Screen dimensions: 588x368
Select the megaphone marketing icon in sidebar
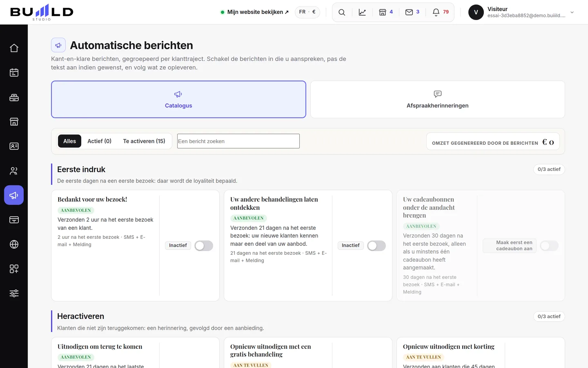tap(14, 195)
